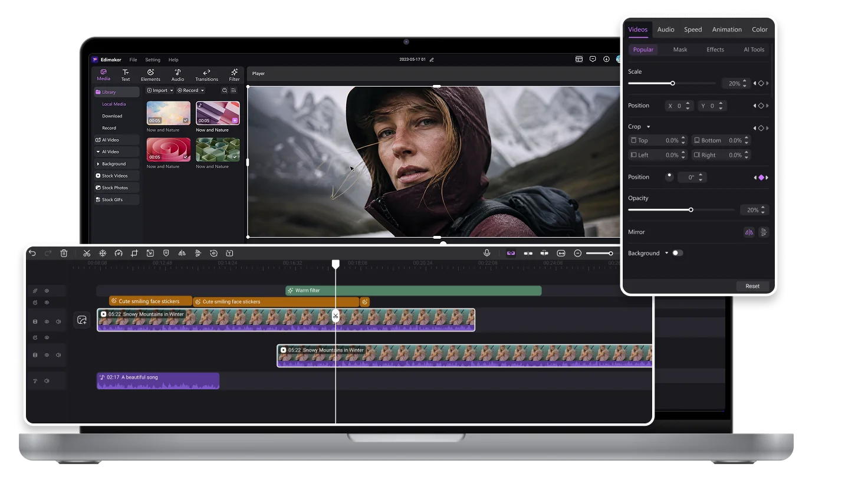Mute the second video track
This screenshot has height=493, width=868.
coord(58,355)
